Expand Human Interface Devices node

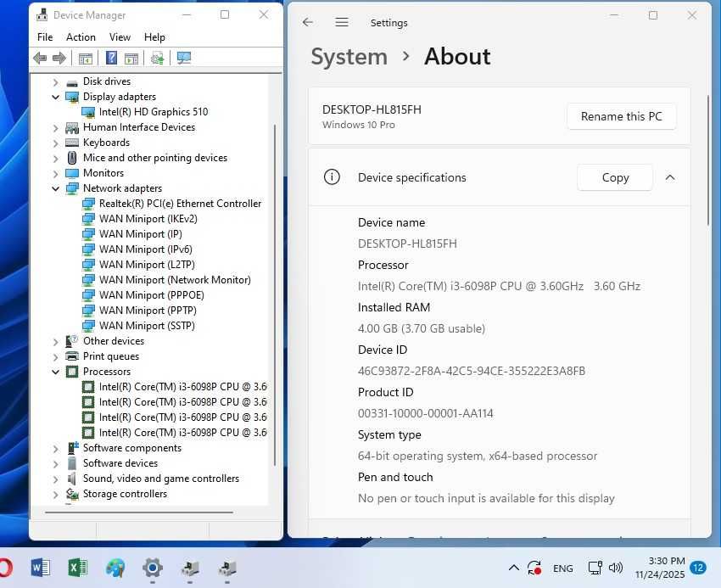56,128
